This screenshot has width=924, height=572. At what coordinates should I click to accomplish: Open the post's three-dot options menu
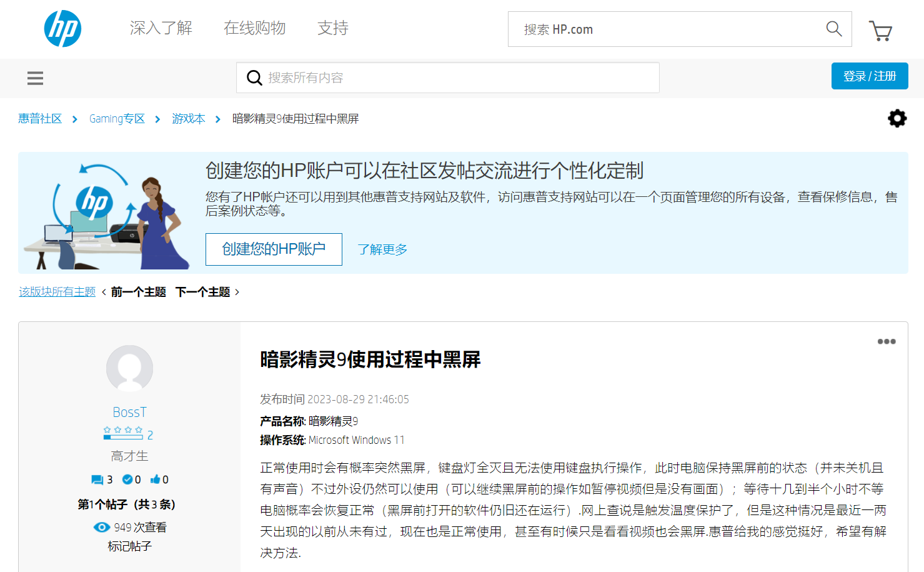[887, 341]
